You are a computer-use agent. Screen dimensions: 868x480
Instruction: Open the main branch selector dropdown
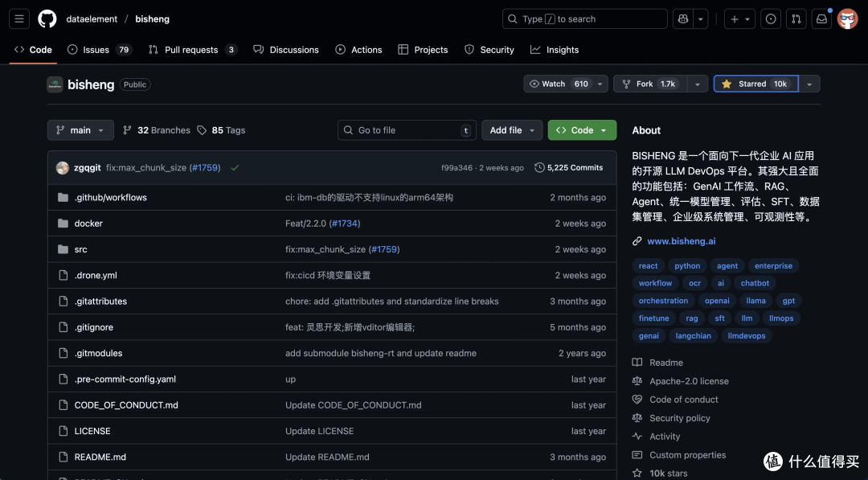click(x=80, y=130)
